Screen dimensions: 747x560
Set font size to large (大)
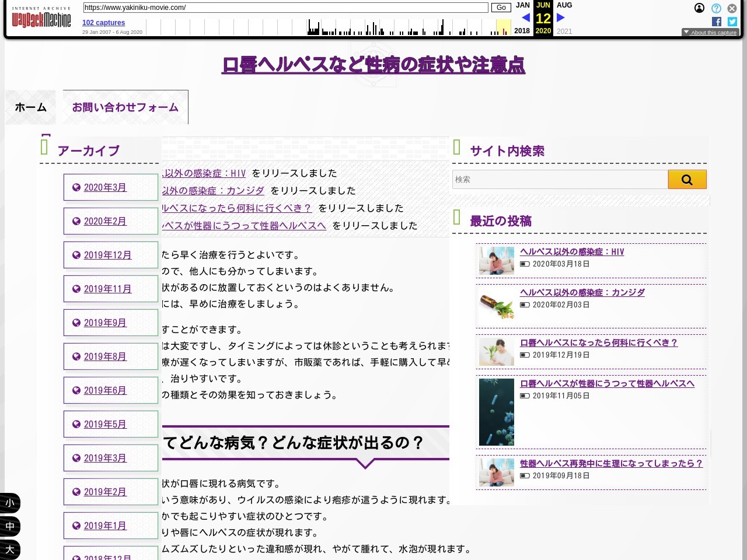tap(10, 549)
